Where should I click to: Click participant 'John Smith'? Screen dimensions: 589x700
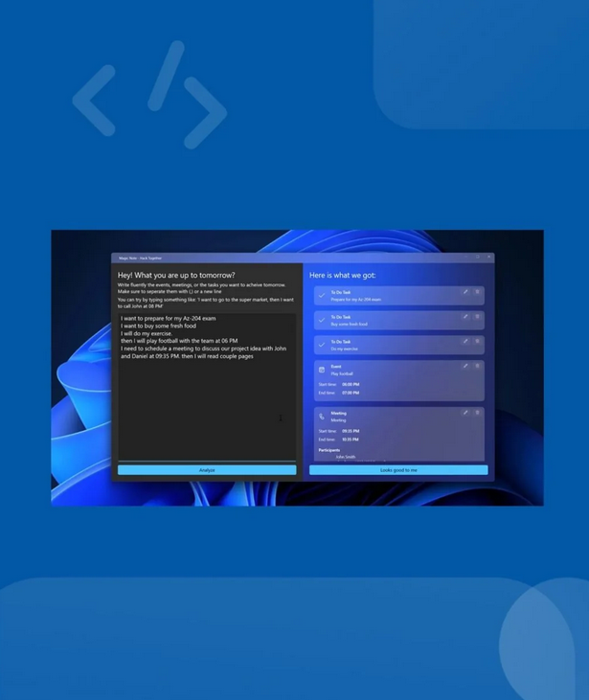[346, 457]
